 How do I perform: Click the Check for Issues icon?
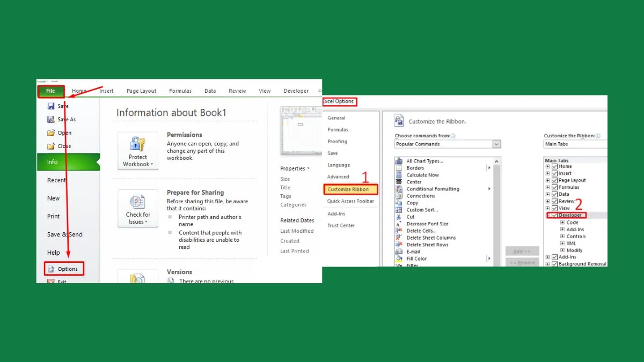pyautogui.click(x=138, y=202)
